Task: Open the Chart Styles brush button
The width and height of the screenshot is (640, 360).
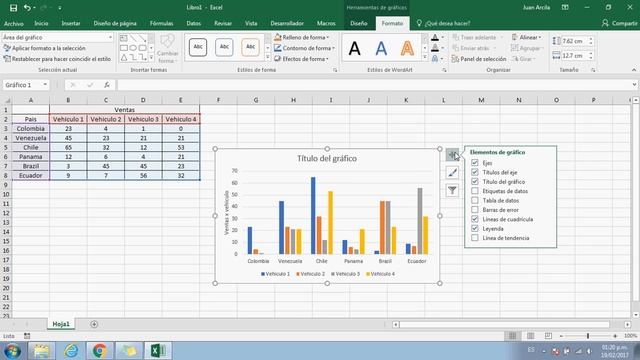Action: point(452,173)
